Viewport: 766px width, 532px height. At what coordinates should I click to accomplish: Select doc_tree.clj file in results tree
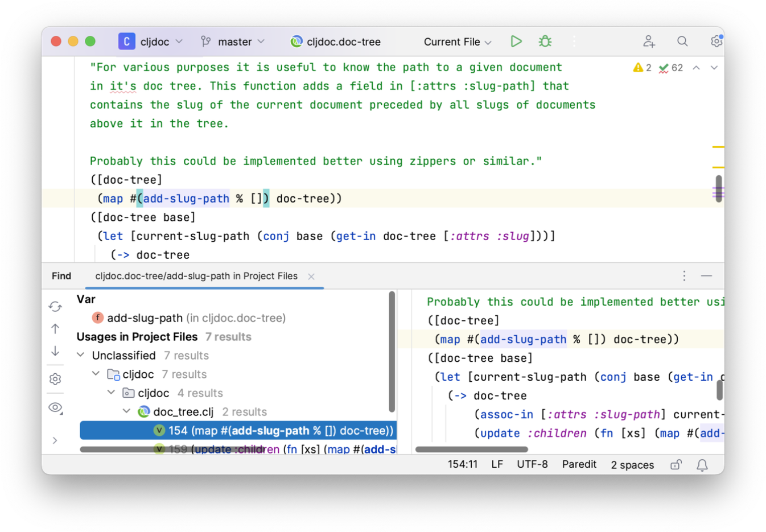tap(183, 411)
